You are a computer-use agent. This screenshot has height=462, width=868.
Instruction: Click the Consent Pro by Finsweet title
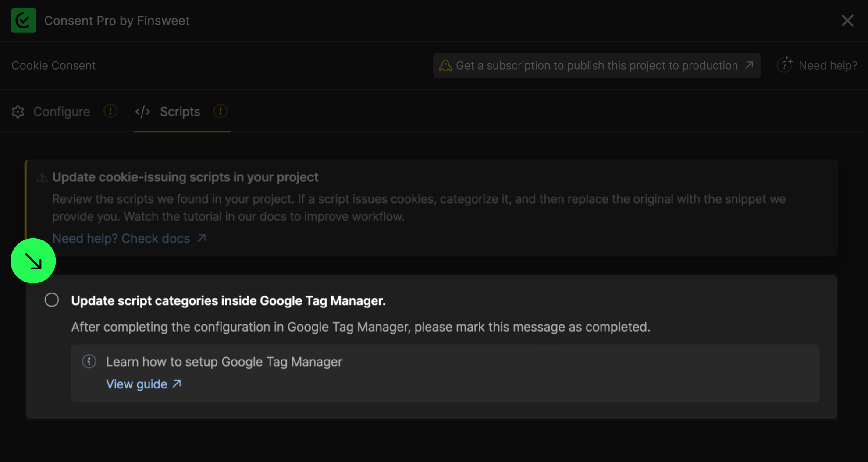click(117, 21)
